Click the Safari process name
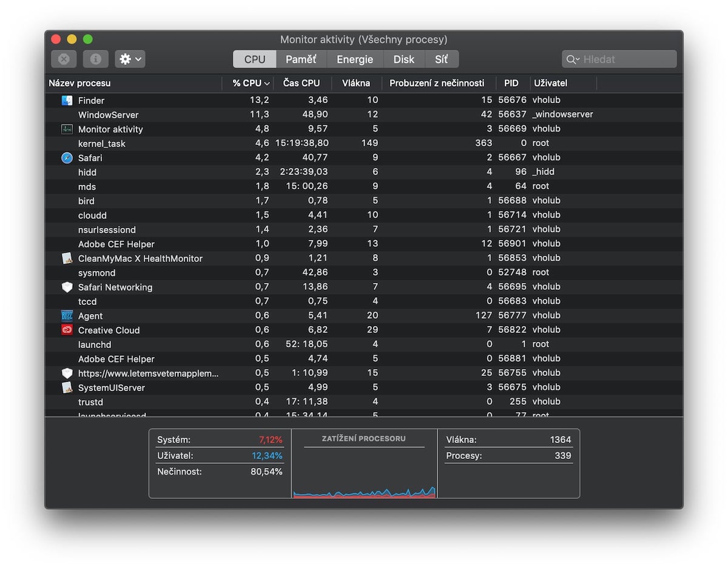 pos(90,158)
